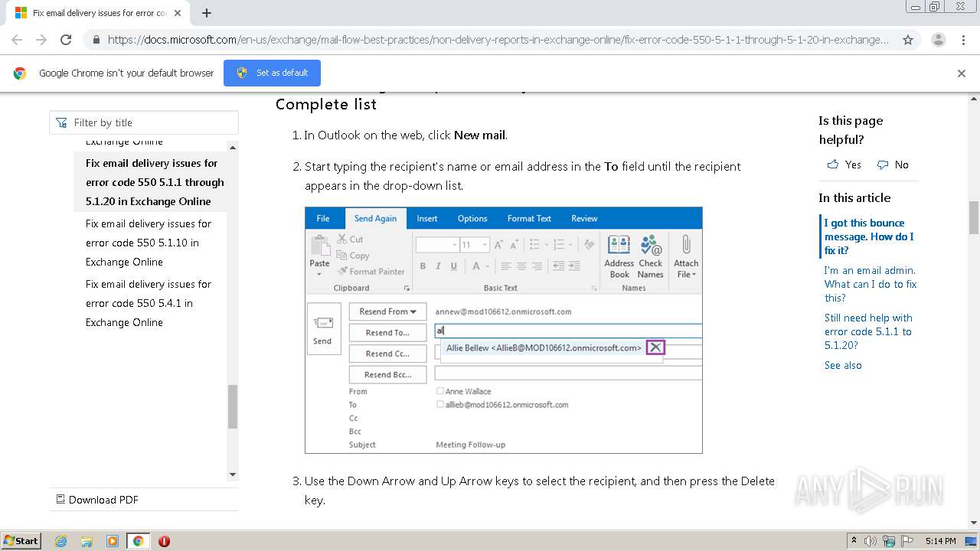Click the table of contents scrollbar thumb
Image resolution: width=980 pixels, height=551 pixels.
[x=233, y=406]
